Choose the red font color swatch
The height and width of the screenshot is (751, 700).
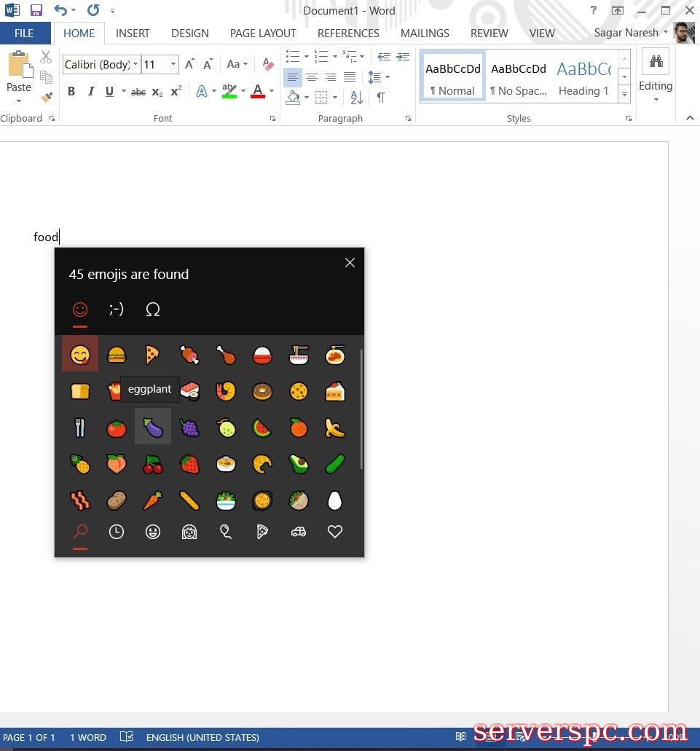coord(258,92)
